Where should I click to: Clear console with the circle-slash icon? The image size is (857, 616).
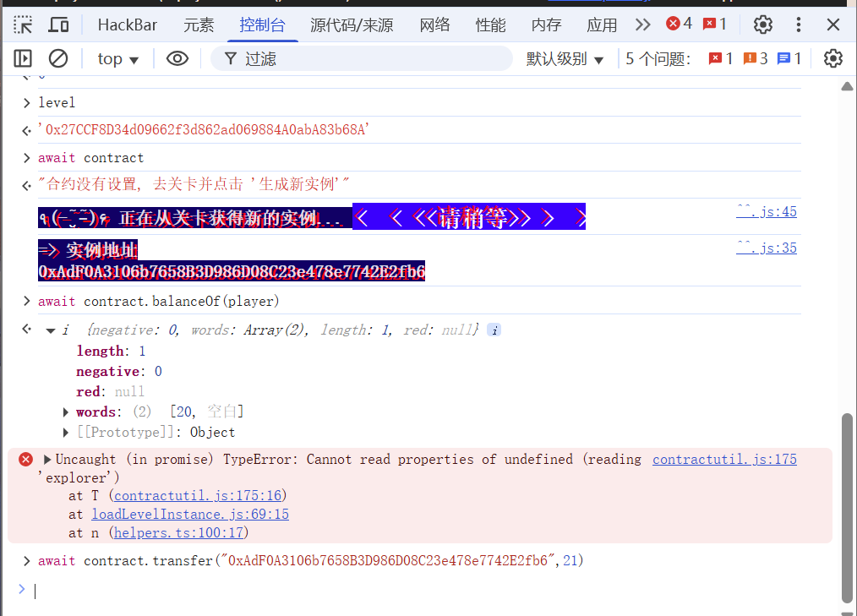point(58,58)
